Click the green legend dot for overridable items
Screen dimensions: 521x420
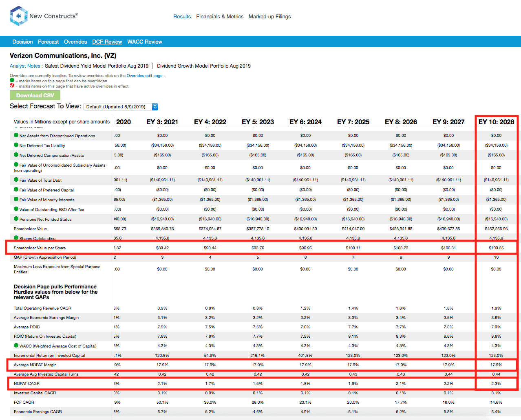pyautogui.click(x=12, y=80)
